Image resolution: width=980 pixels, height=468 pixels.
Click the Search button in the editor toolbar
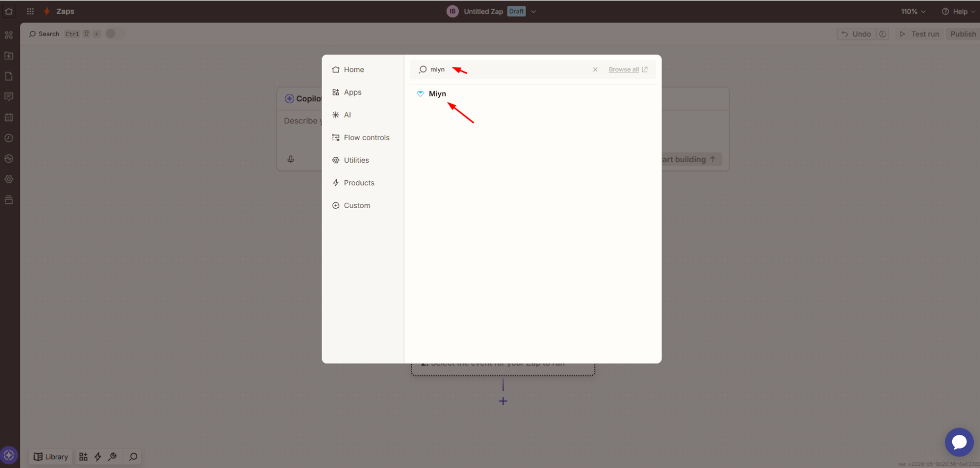(x=44, y=34)
